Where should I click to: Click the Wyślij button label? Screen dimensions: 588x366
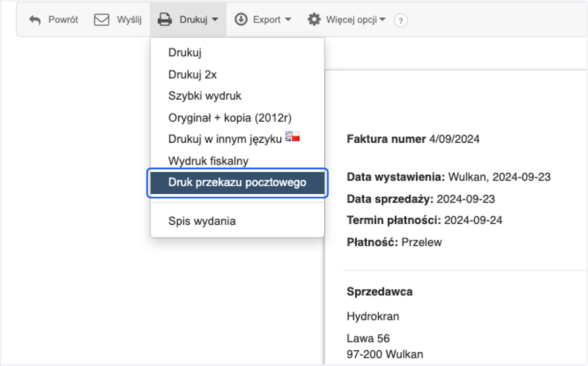(x=129, y=20)
